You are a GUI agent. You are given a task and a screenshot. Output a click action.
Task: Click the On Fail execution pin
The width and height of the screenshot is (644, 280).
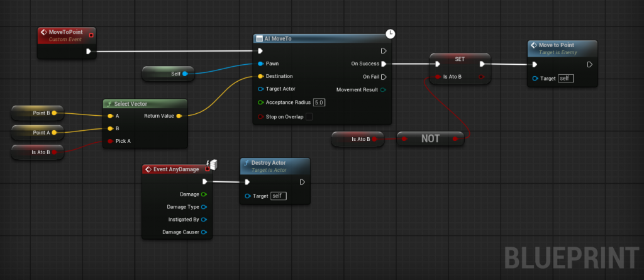pyautogui.click(x=384, y=77)
